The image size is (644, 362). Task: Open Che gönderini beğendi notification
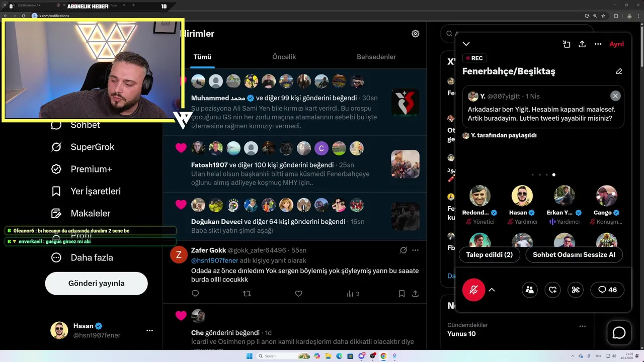click(x=294, y=327)
